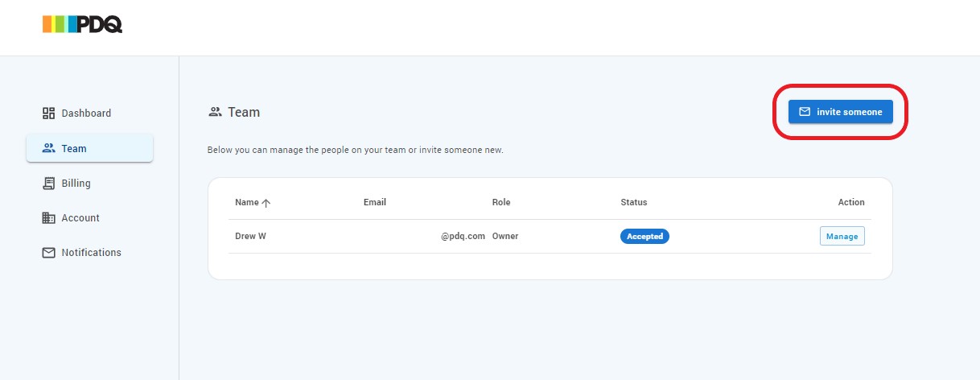The height and width of the screenshot is (380, 980).
Task: Click the Email column header
Action: pos(375,202)
